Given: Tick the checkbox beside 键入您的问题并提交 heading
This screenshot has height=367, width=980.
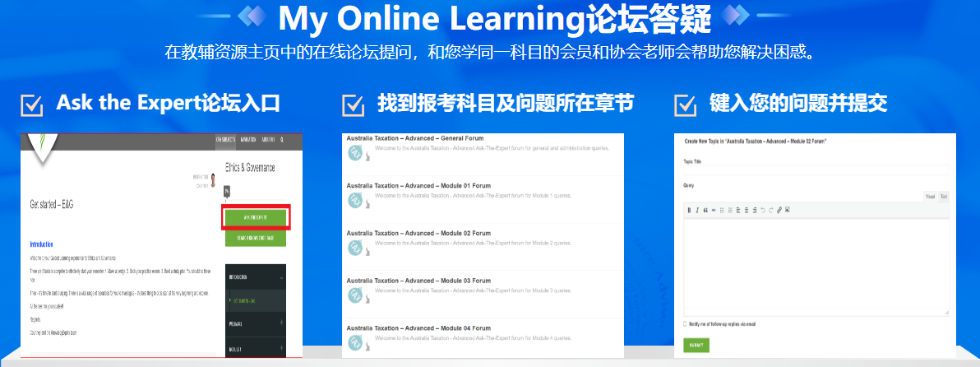Looking at the screenshot, I should click(x=684, y=105).
